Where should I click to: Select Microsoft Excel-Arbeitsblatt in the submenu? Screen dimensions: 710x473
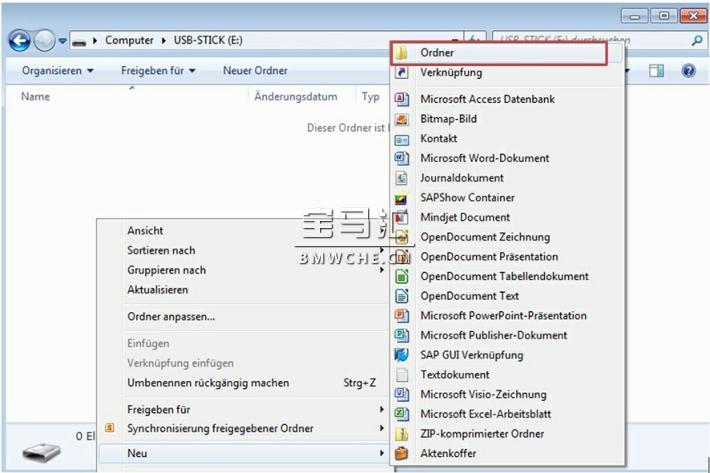pos(486,414)
